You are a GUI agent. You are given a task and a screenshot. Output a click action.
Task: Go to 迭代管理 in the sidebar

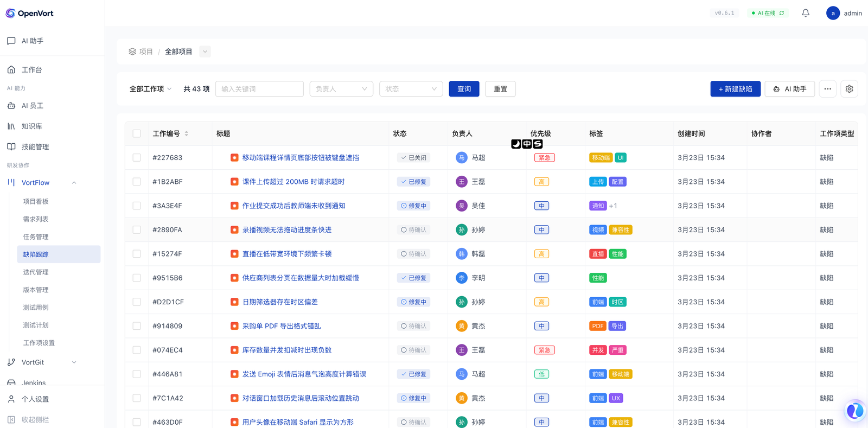click(36, 272)
